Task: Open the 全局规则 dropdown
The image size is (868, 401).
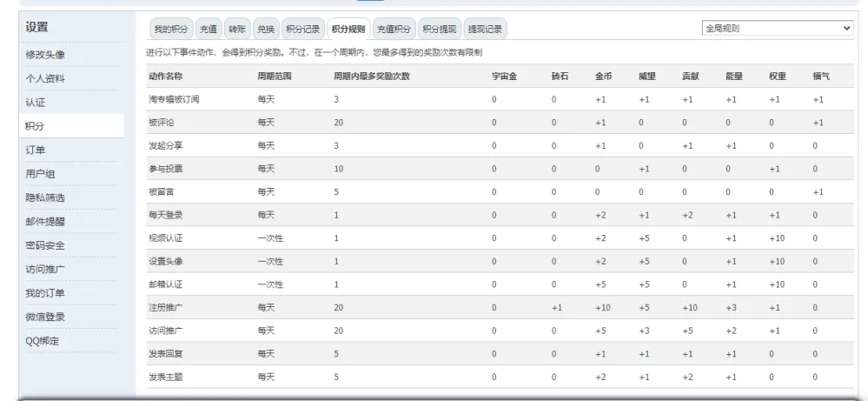Action: pyautogui.click(x=778, y=29)
